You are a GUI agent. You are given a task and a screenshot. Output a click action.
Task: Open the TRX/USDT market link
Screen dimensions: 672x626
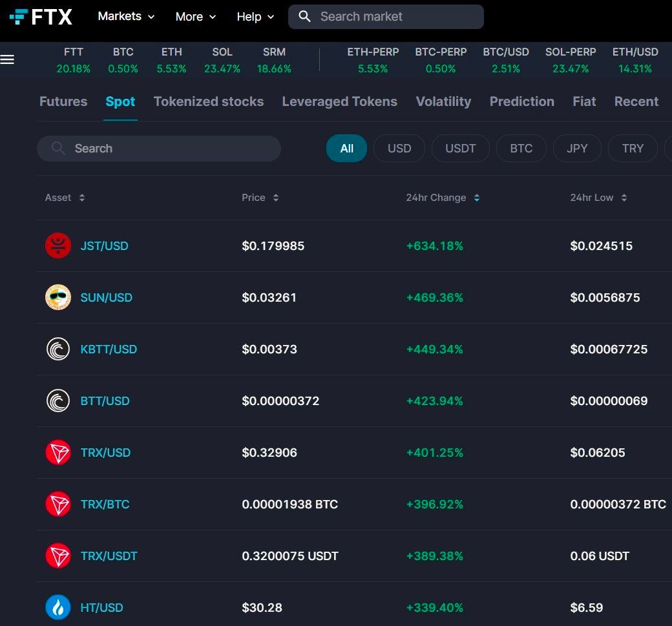click(109, 556)
